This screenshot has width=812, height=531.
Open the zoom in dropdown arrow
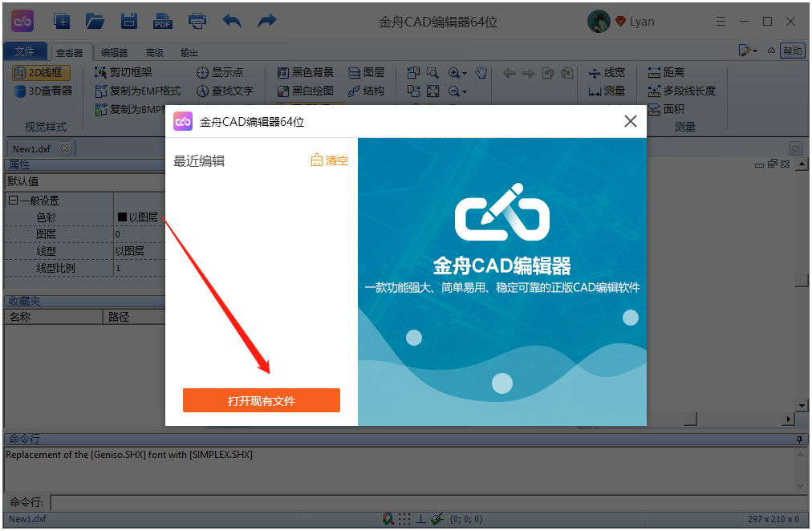[465, 73]
